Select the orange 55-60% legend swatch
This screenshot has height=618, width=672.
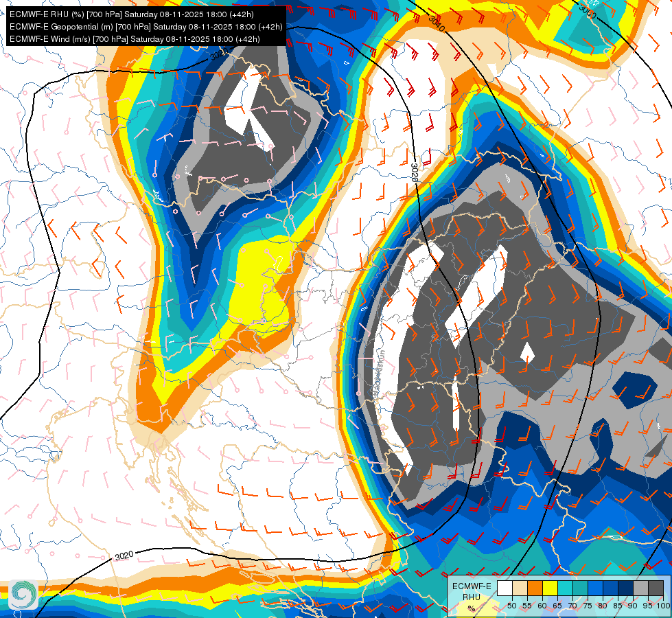535,588
